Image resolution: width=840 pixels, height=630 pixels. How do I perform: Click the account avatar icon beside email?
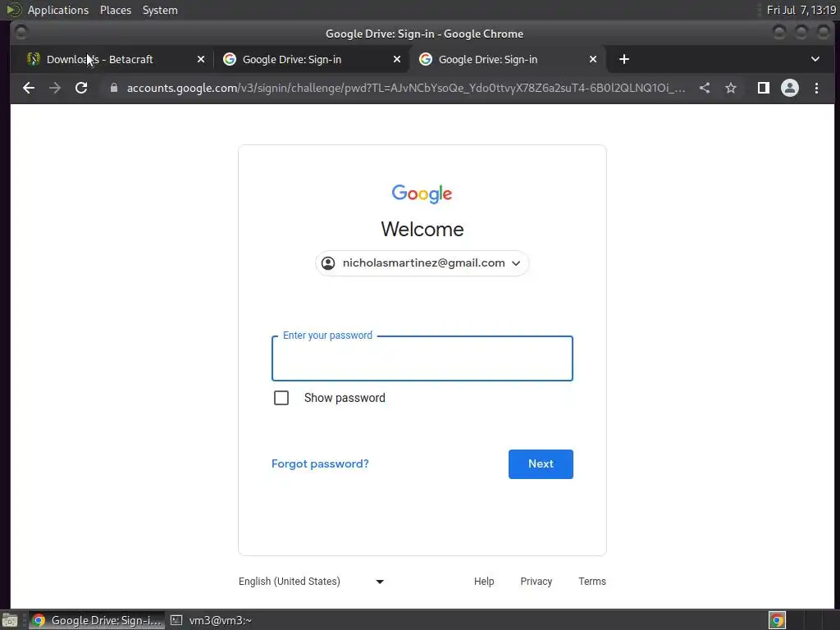328,263
